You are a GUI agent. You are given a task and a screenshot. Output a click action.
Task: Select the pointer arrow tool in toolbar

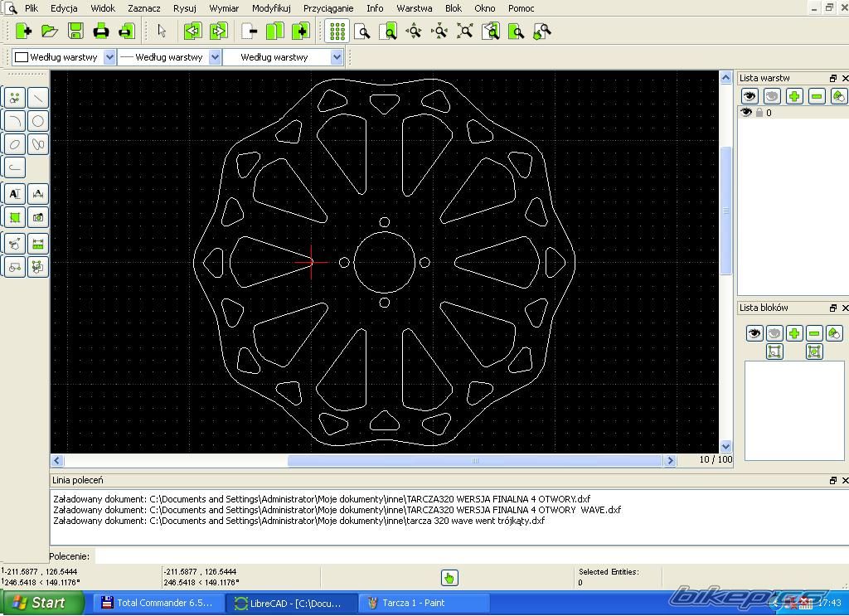162,31
